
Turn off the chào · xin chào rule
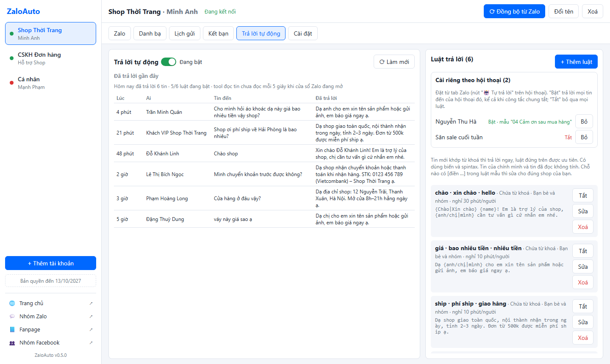tap(583, 196)
